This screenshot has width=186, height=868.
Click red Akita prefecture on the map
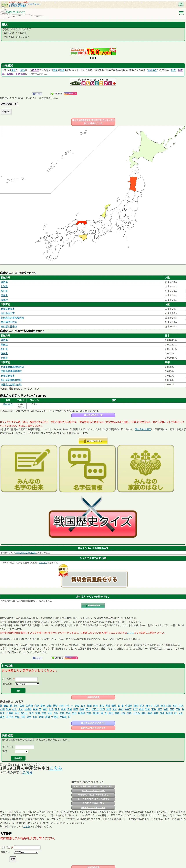(133, 184)
